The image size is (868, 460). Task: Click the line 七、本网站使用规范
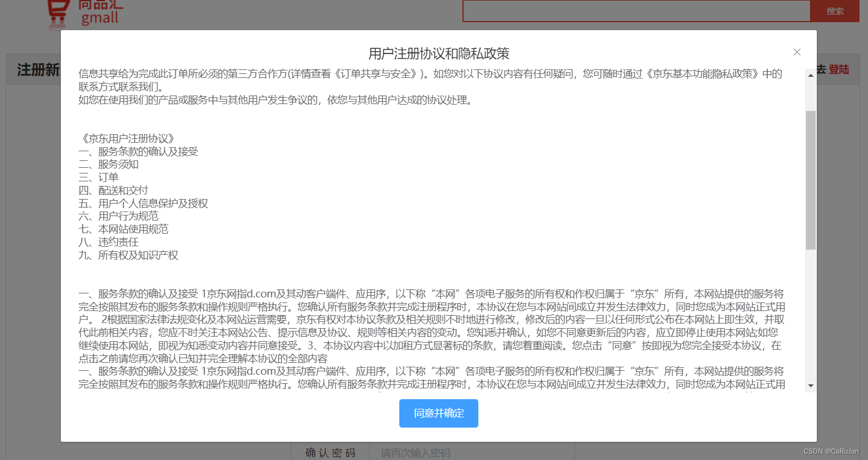(123, 229)
